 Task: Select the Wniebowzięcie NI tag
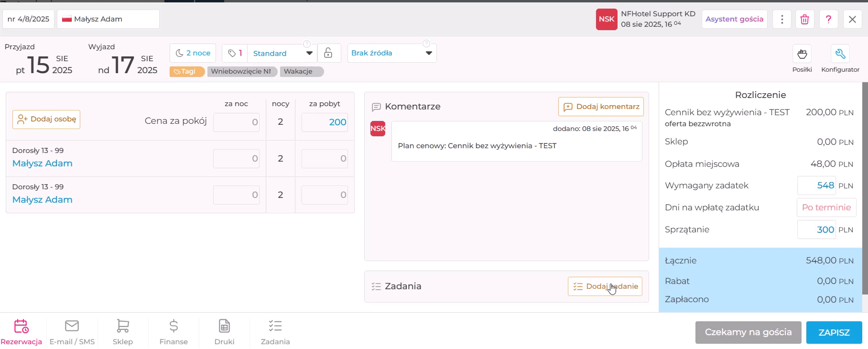243,72
